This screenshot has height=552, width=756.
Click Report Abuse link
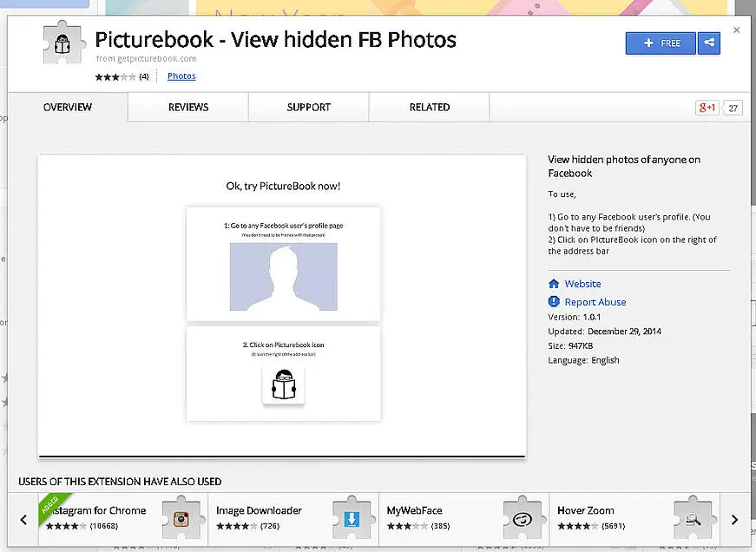click(x=595, y=302)
